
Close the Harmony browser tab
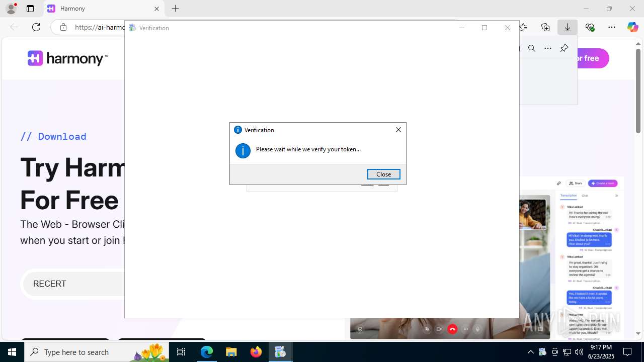click(x=156, y=9)
